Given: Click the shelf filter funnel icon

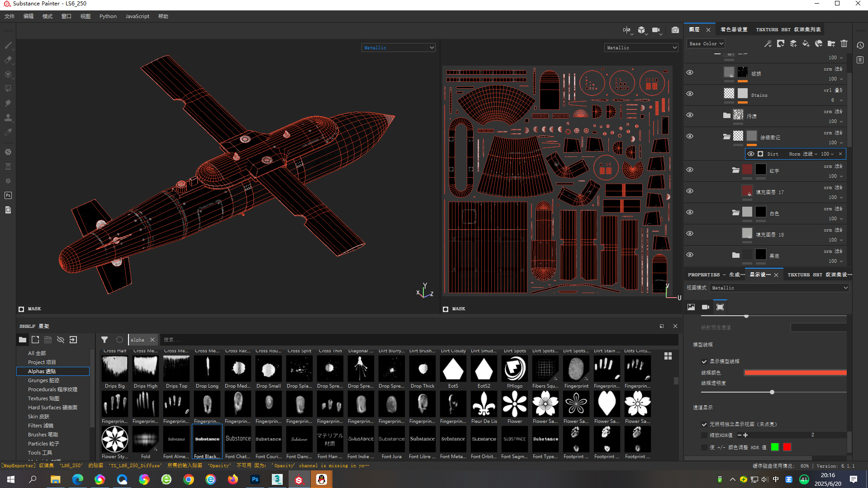Looking at the screenshot, I should (x=104, y=340).
